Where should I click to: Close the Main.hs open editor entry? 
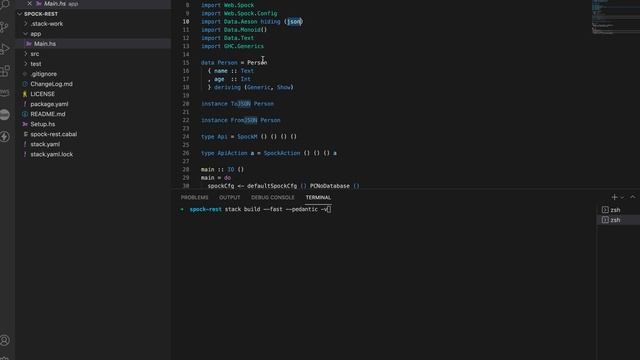tap(29, 3)
